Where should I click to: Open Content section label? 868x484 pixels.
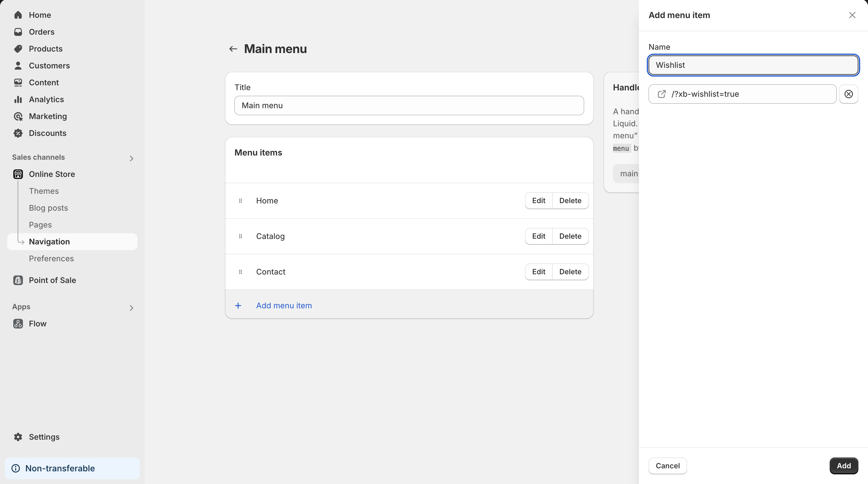point(44,82)
